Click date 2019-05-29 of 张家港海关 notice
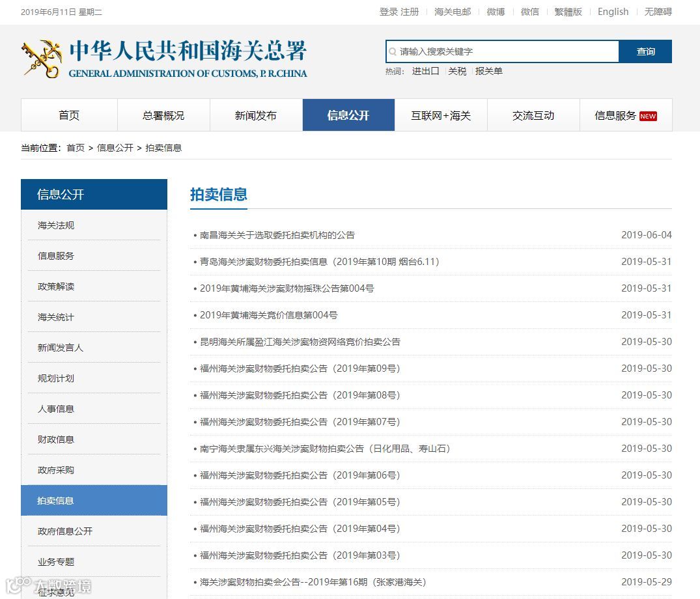The image size is (700, 599). [x=647, y=583]
